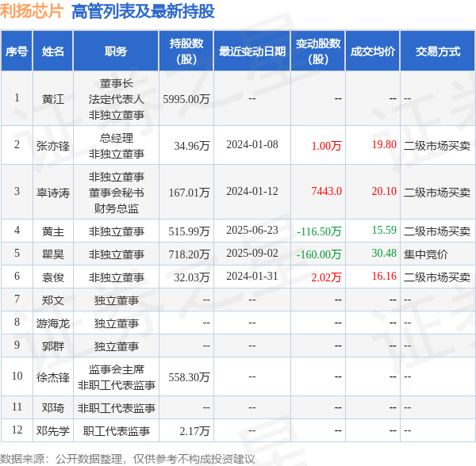The width and height of the screenshot is (476, 466).
Task: Click the red value 1.00万
Action: [x=326, y=146]
